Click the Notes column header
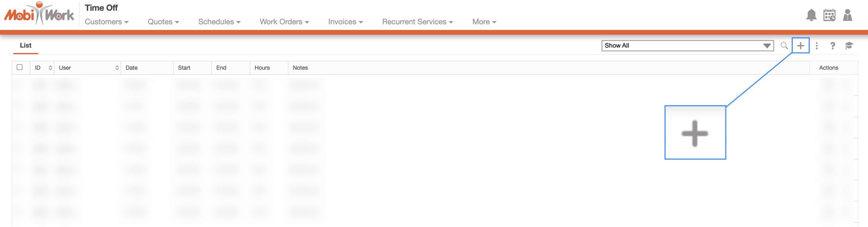Image resolution: width=868 pixels, height=227 pixels. pos(300,68)
